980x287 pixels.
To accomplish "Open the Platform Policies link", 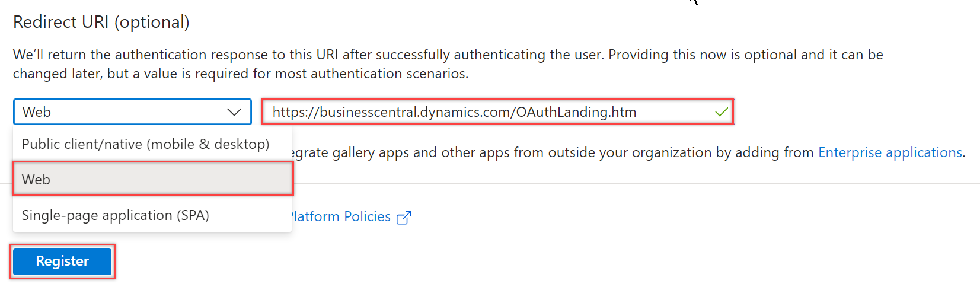I will click(x=341, y=216).
